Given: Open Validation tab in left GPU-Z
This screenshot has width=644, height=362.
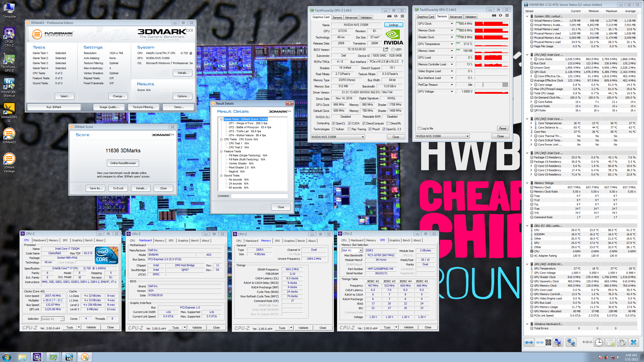Looking at the screenshot, I should pos(366,17).
